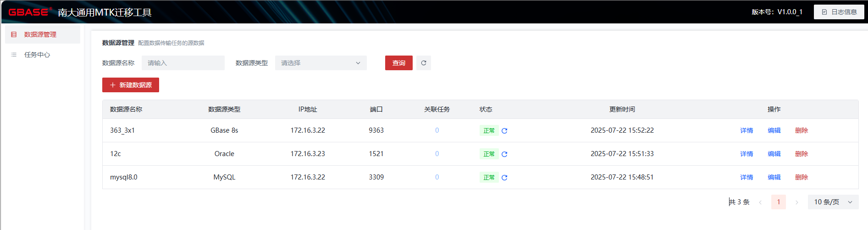Refresh status icon for mysql8.0 row
Screen dimensions: 868x230
(x=504, y=178)
